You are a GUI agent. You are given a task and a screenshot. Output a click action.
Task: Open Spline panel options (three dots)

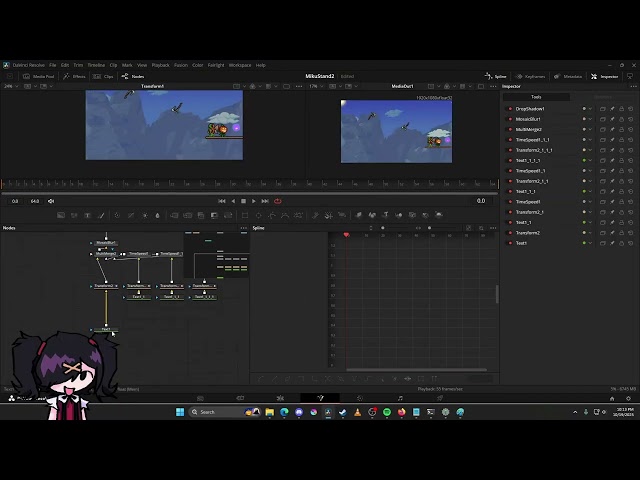pyautogui.click(x=493, y=228)
